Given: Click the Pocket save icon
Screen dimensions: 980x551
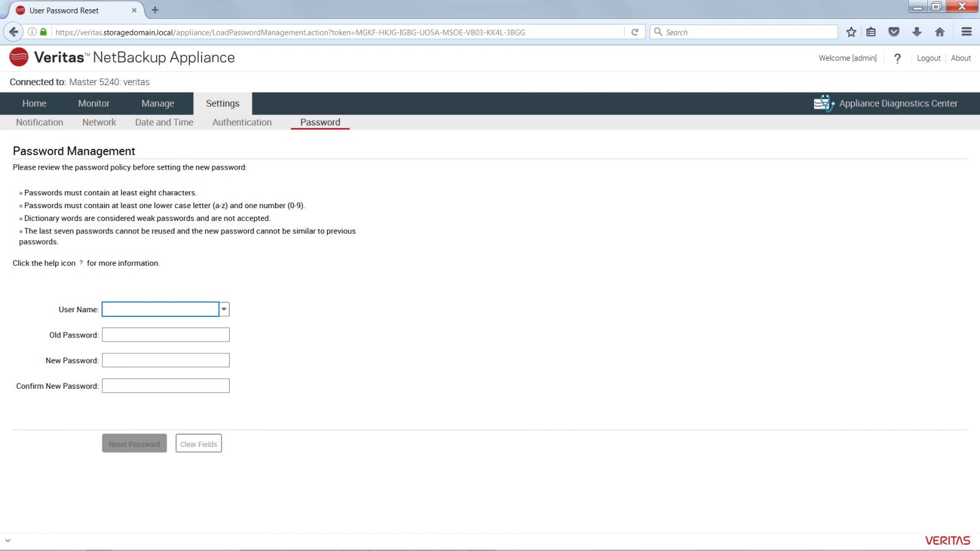Looking at the screenshot, I should (x=894, y=32).
